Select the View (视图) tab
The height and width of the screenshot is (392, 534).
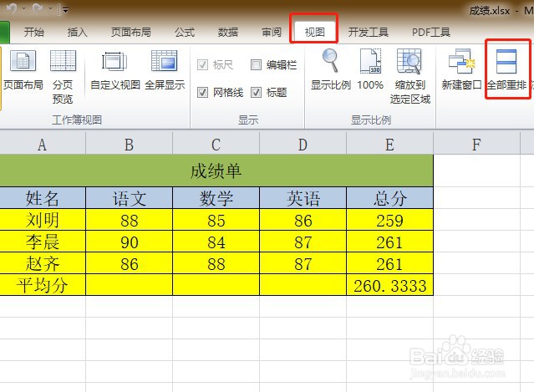pos(314,32)
